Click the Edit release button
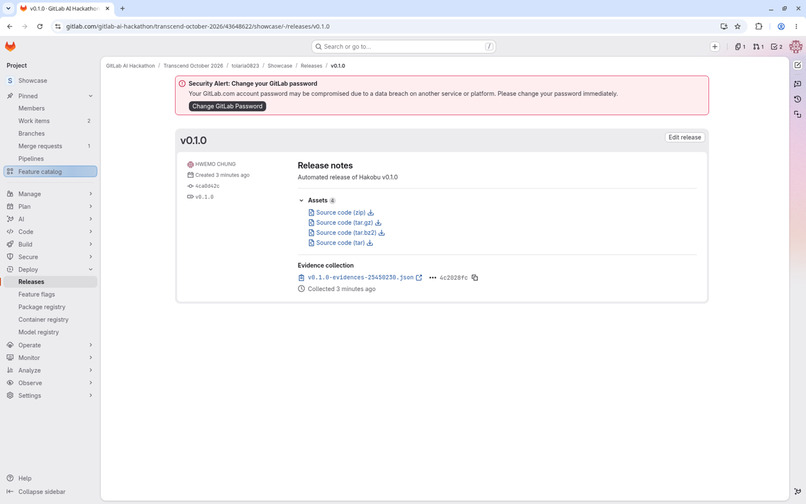 pyautogui.click(x=684, y=137)
